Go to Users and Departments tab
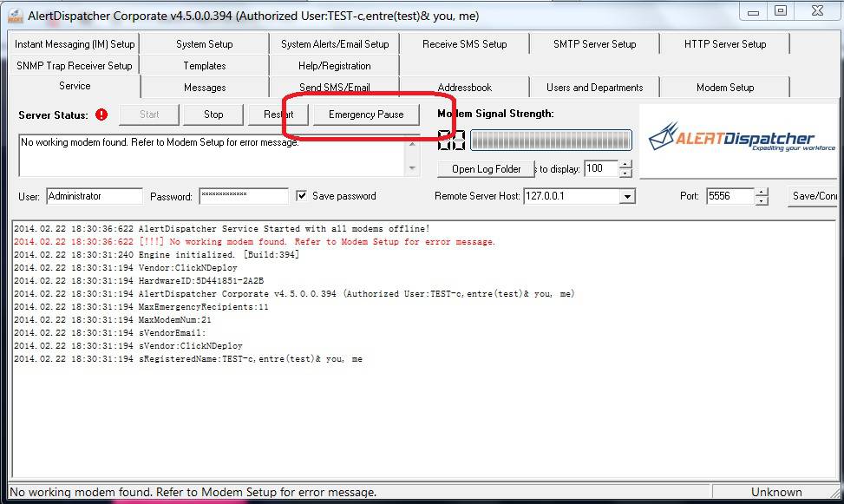 tap(595, 88)
